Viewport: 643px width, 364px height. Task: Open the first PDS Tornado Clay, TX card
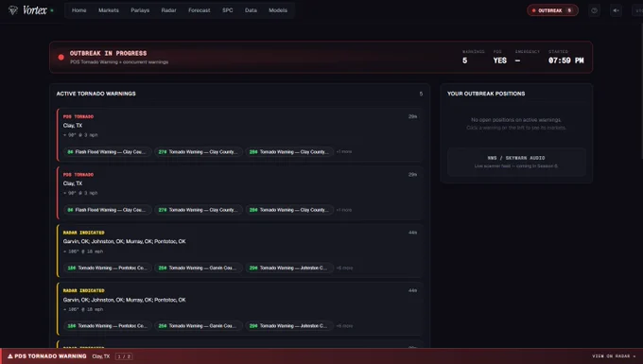[239, 135]
